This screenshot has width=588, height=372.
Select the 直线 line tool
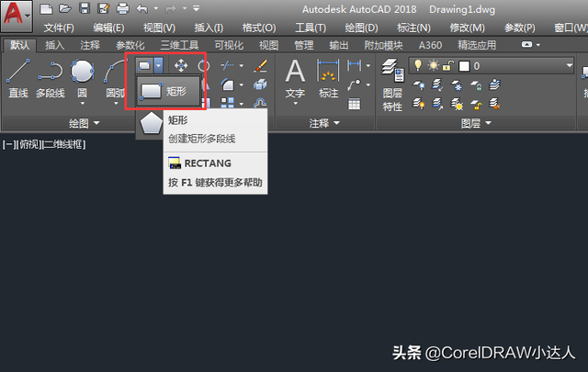click(18, 78)
